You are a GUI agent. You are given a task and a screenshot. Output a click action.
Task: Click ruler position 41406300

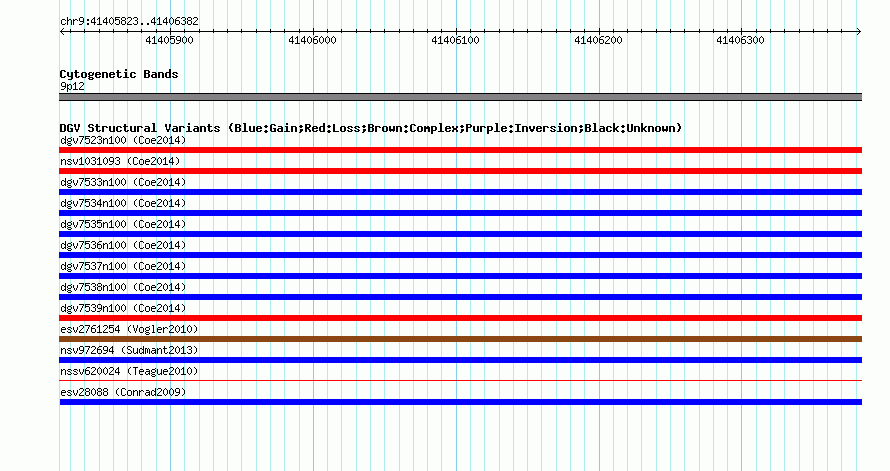(x=740, y=40)
